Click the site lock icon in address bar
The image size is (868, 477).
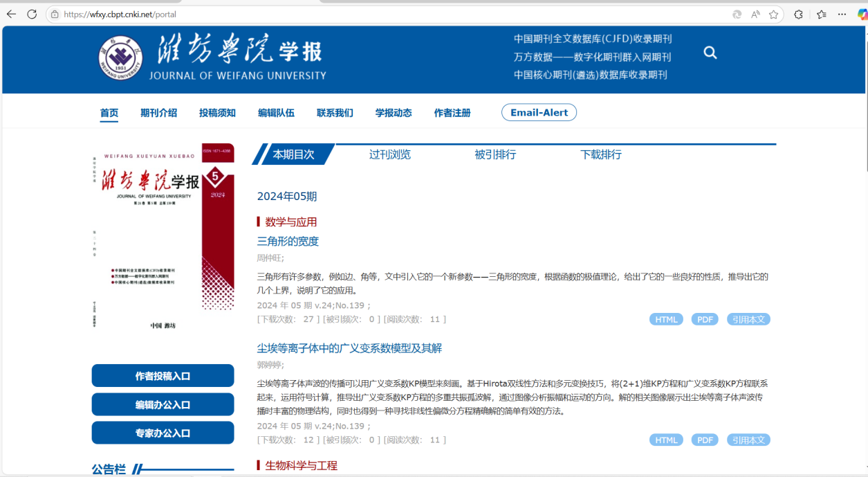55,15
